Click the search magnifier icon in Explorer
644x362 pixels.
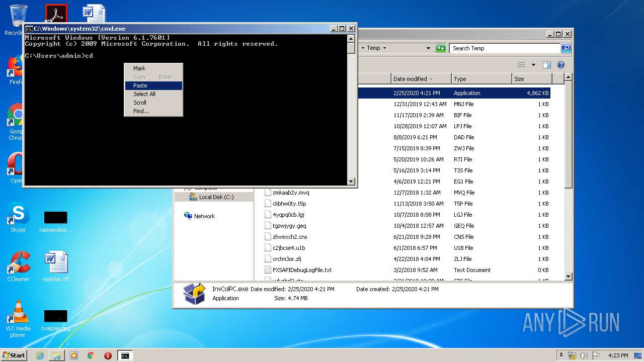tap(566, 48)
